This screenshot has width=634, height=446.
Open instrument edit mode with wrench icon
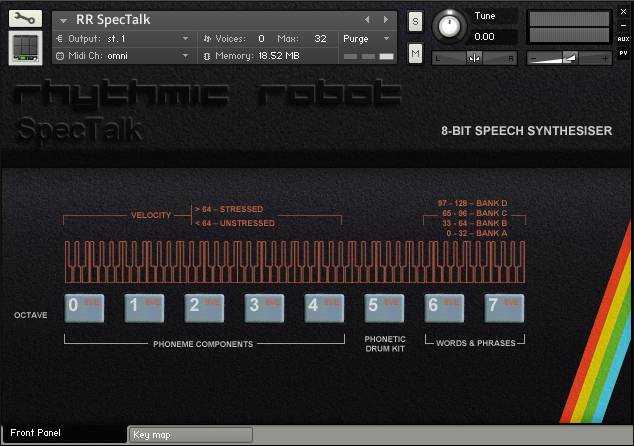[25, 19]
